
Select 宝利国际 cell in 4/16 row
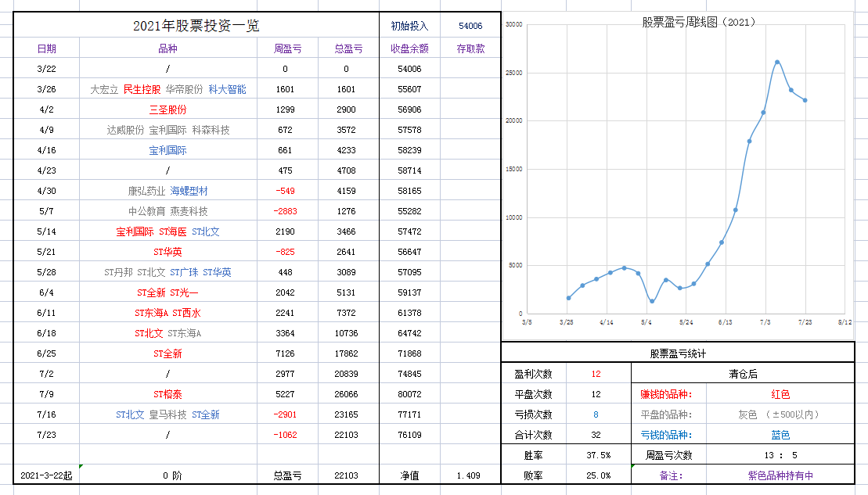(167, 150)
